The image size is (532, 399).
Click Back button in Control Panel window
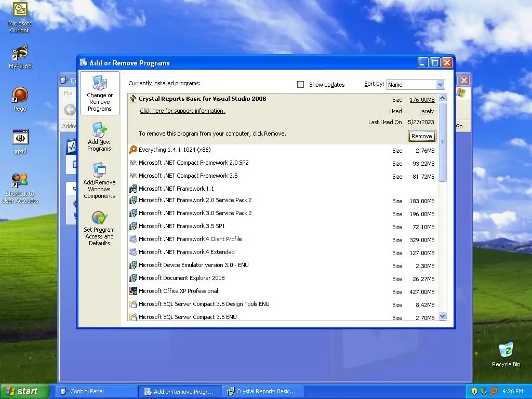tap(70, 110)
